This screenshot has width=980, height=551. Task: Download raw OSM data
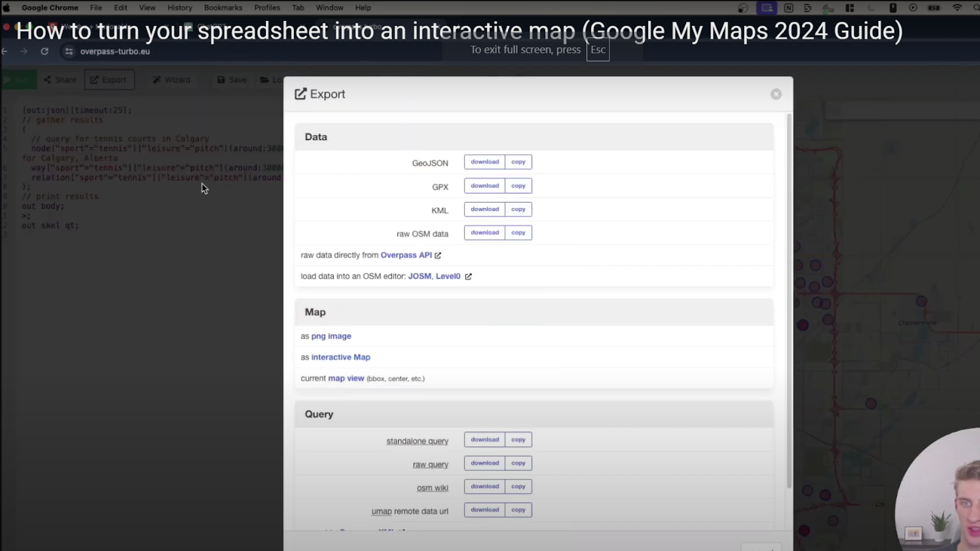point(484,233)
